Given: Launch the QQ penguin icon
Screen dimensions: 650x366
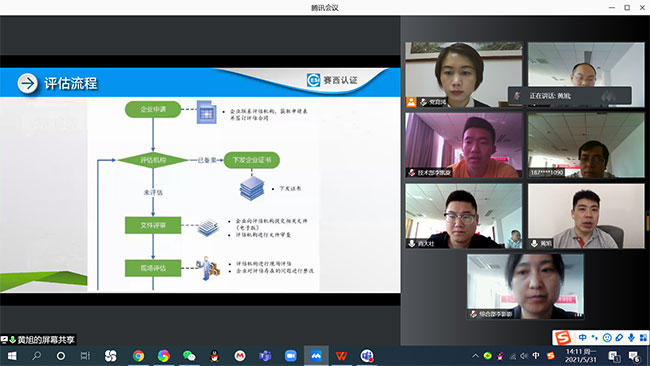Looking at the screenshot, I should click(x=214, y=356).
